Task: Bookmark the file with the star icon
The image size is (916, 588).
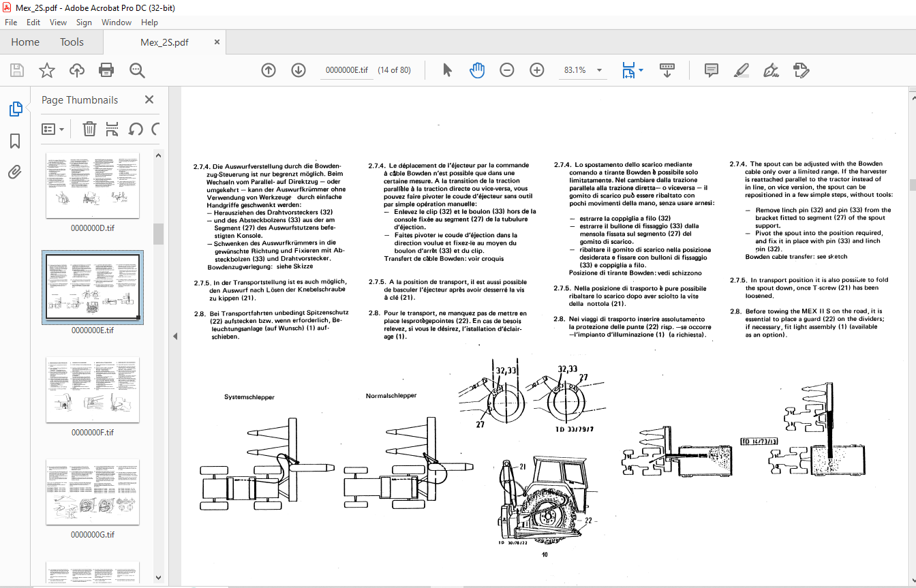Action: (x=46, y=70)
